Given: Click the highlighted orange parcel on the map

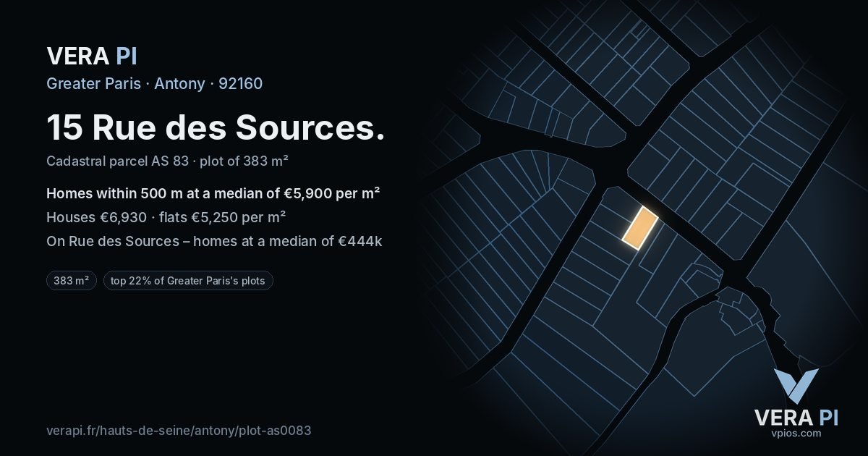Looking at the screenshot, I should 640,228.
